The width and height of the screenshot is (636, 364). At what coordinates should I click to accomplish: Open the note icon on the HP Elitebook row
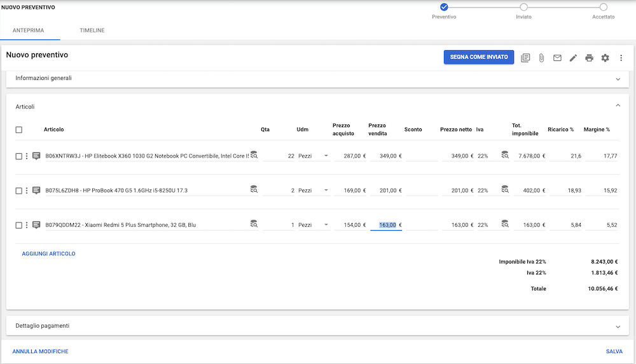tap(36, 156)
